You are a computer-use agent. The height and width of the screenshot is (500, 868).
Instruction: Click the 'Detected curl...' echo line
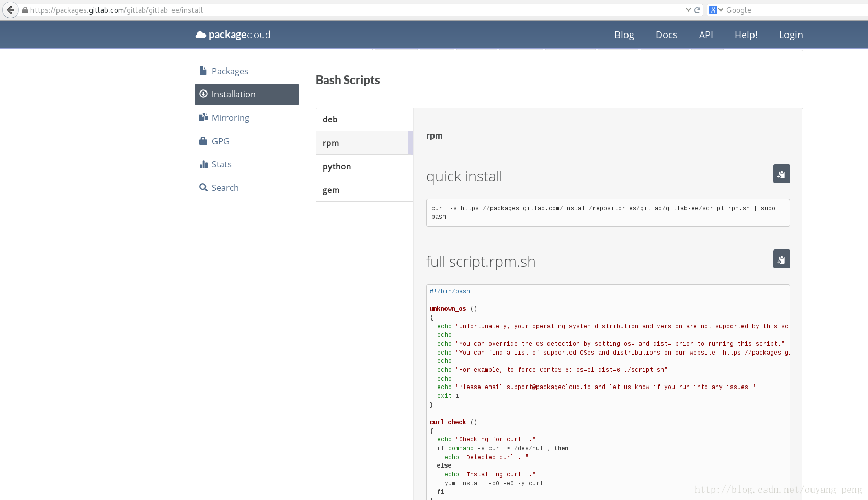(486, 457)
